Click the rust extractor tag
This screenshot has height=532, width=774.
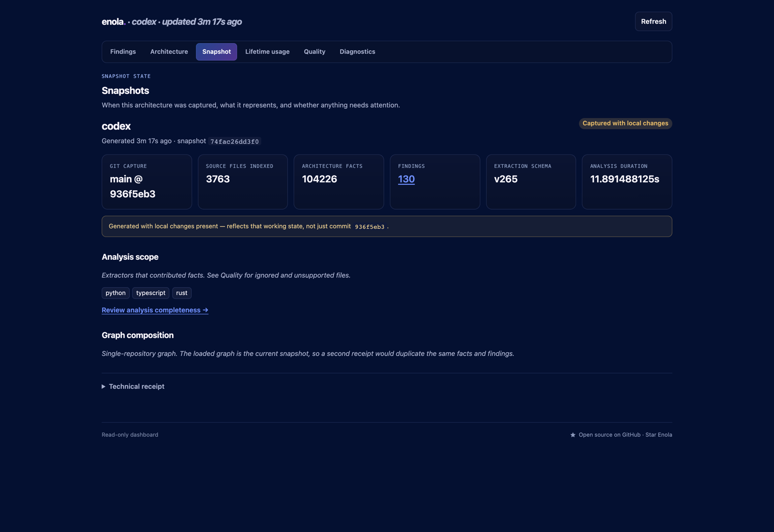tap(182, 293)
